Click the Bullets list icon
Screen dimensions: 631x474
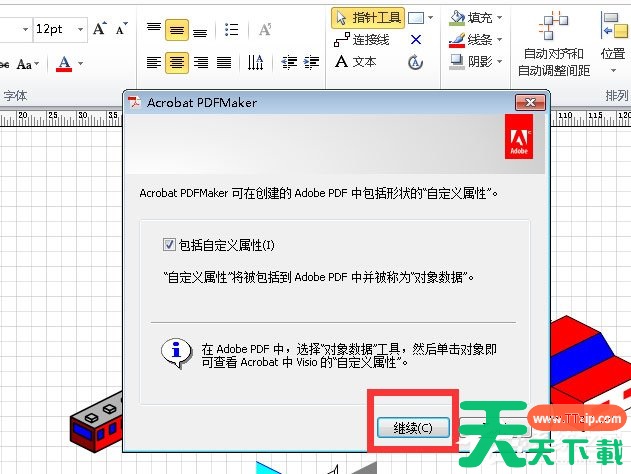(x=231, y=30)
